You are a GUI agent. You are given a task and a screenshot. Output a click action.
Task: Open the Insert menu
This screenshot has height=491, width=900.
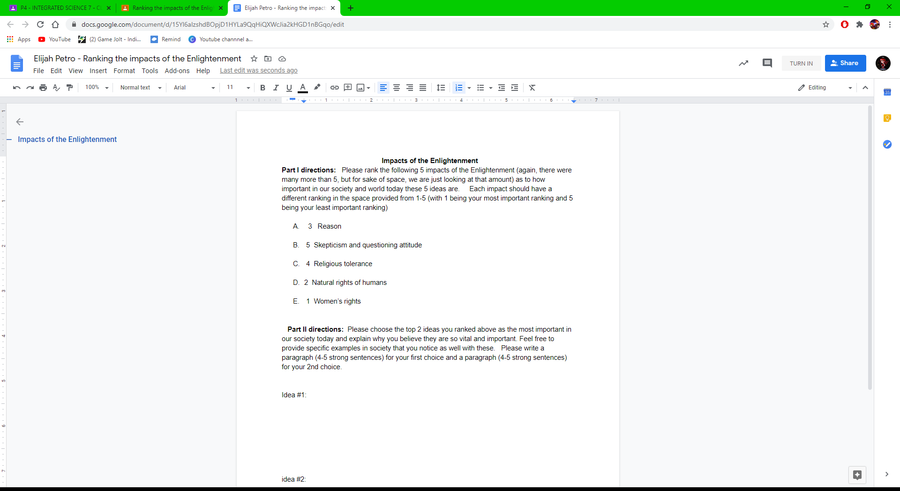tap(98, 71)
